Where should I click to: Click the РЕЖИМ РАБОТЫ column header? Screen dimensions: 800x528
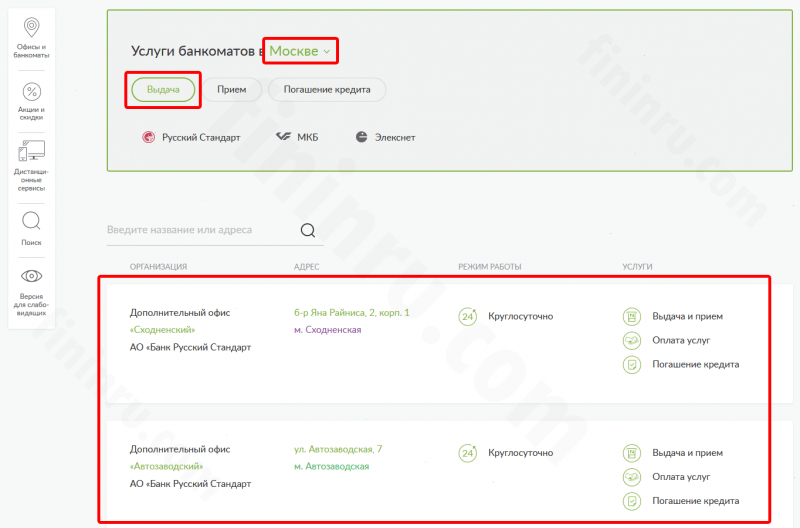click(490, 267)
